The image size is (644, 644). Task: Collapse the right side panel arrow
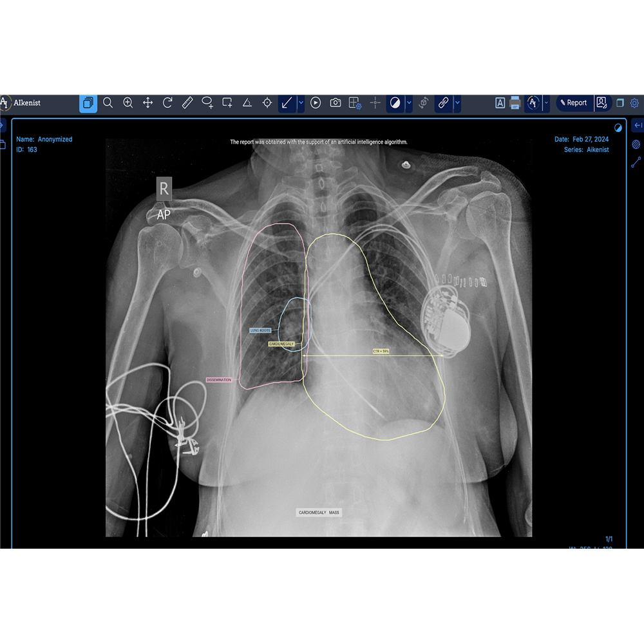638,125
